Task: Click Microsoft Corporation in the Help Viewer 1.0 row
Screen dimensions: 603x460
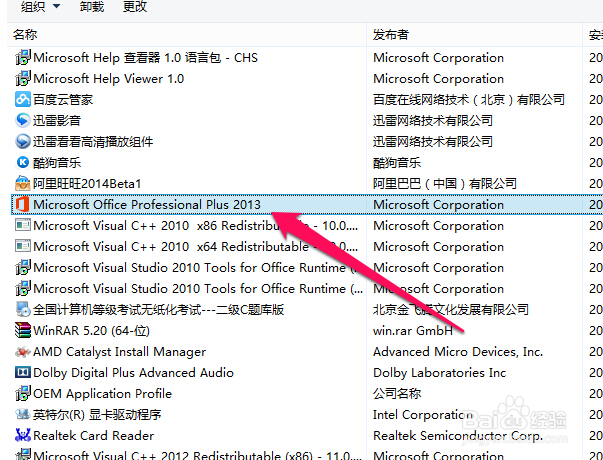Action: click(438, 79)
